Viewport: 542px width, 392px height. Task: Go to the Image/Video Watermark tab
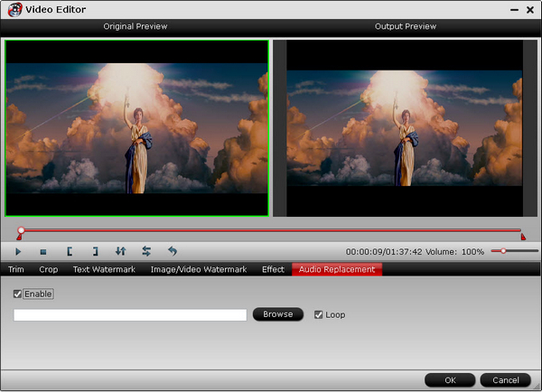tap(199, 269)
